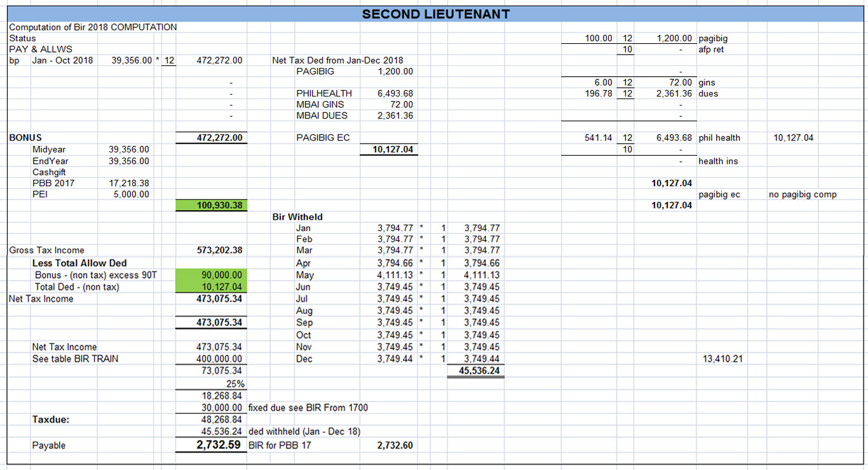Viewport: 868px width, 470px height.
Task: Select the 'phil health' label
Action: tap(719, 138)
